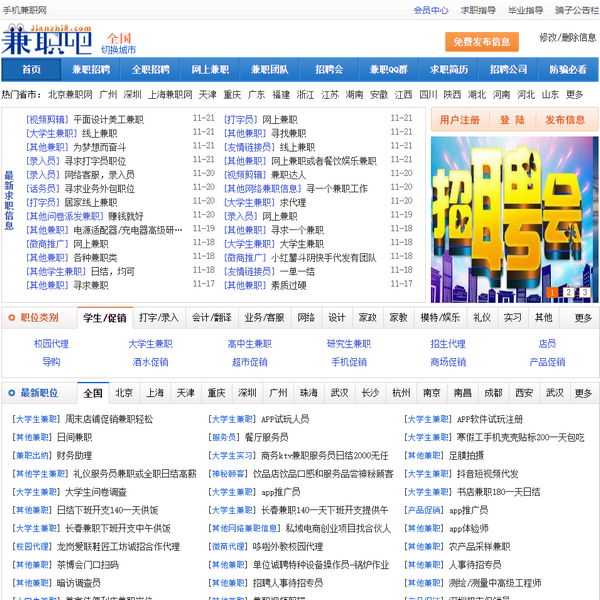The height and width of the screenshot is (600, 600).
Task: Click the 用户注册 button
Action: click(459, 120)
